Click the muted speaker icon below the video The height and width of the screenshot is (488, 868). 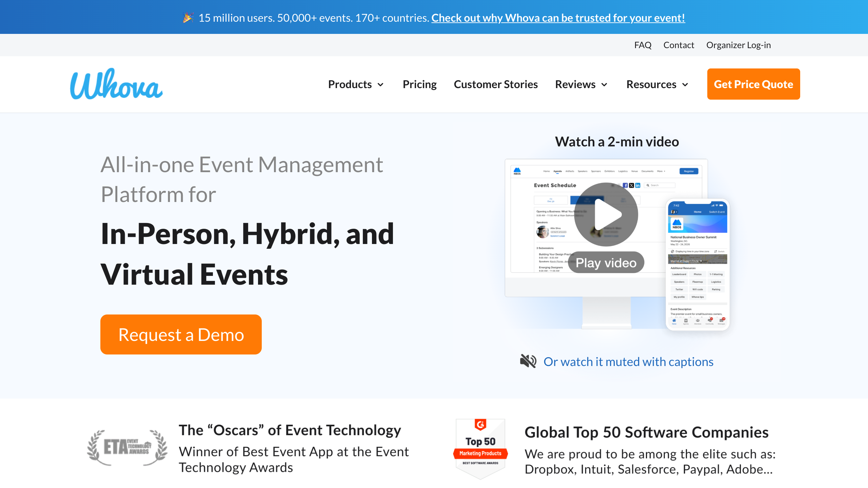[x=528, y=361]
